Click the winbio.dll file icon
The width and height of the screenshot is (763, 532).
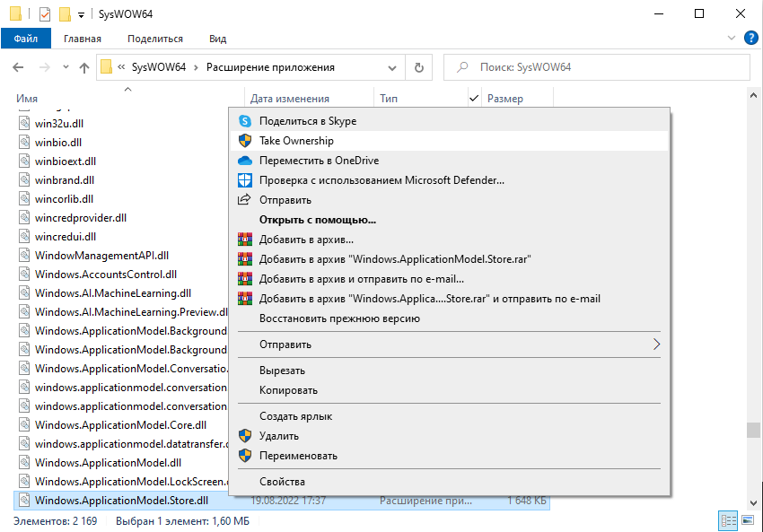pyautogui.click(x=24, y=142)
